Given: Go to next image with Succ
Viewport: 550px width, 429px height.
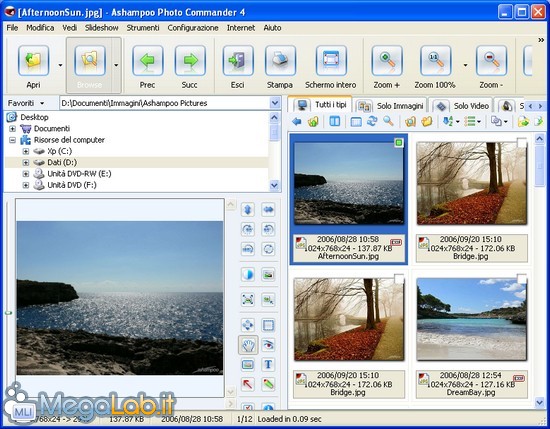Looking at the screenshot, I should pos(190,60).
